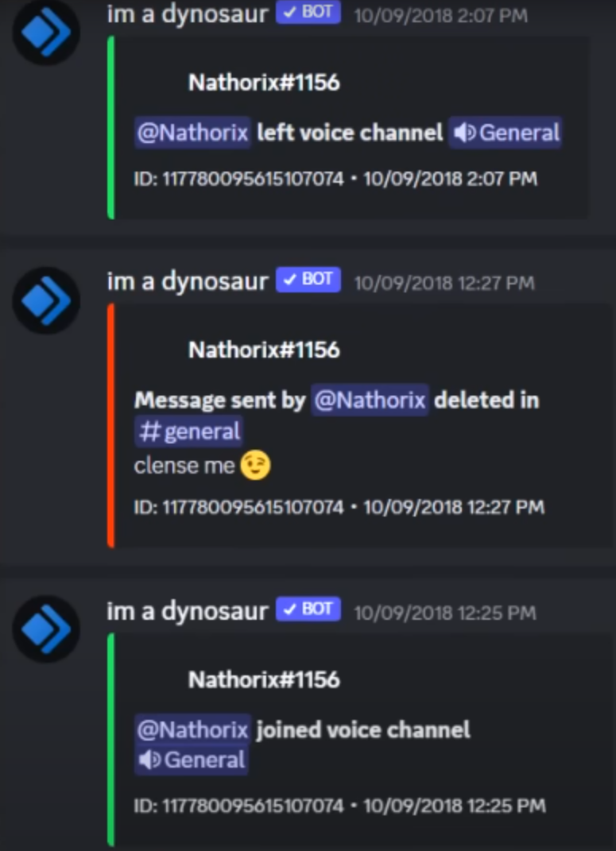Image resolution: width=616 pixels, height=851 pixels.
Task: Click the Nathorix#1156 author title in the top embed
Action: (x=264, y=83)
